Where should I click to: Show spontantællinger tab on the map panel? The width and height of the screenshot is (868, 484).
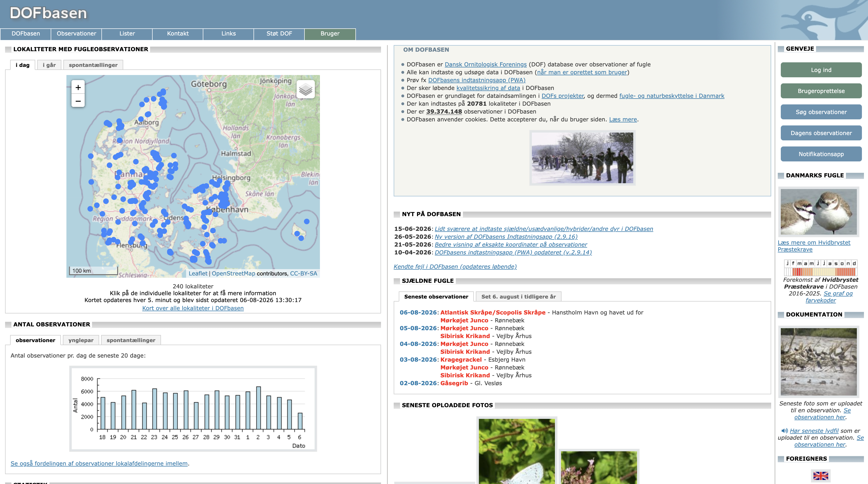click(x=93, y=65)
